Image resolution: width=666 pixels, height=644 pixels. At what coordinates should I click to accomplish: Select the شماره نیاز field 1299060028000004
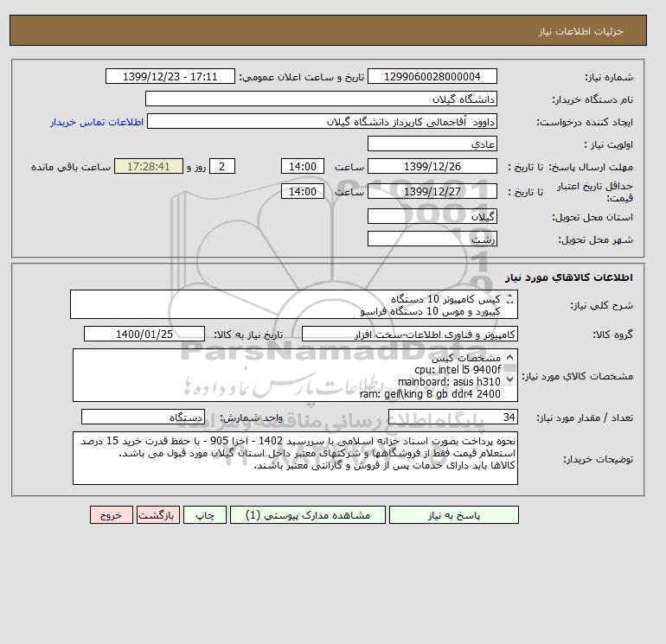[432, 76]
